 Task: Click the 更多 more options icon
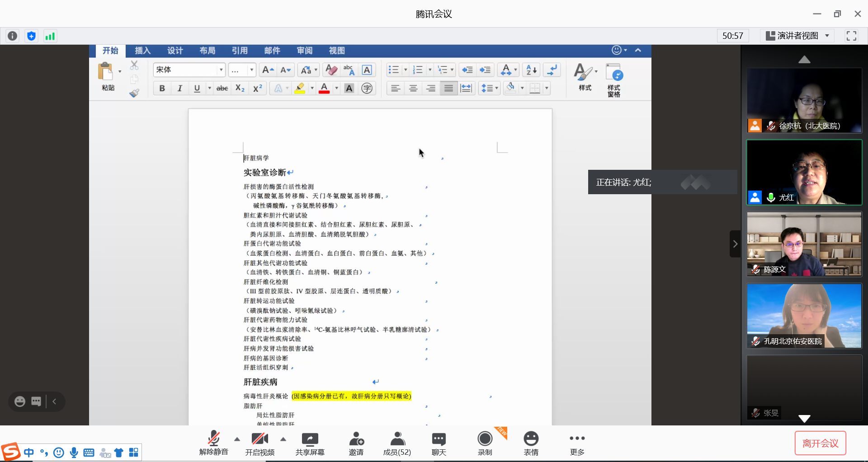pyautogui.click(x=577, y=439)
